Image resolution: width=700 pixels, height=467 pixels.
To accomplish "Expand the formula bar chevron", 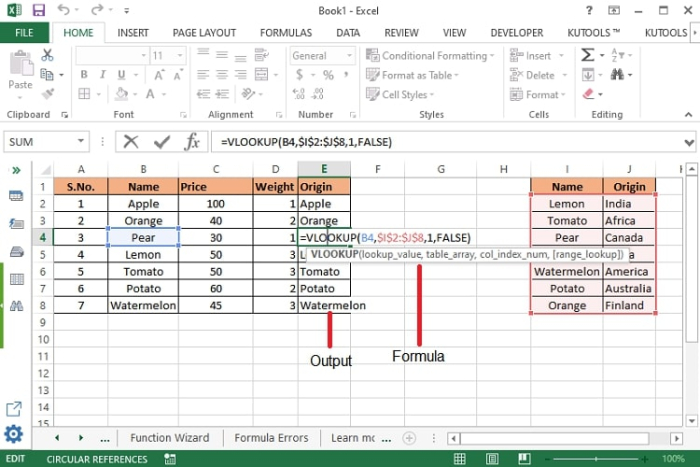I will click(689, 142).
